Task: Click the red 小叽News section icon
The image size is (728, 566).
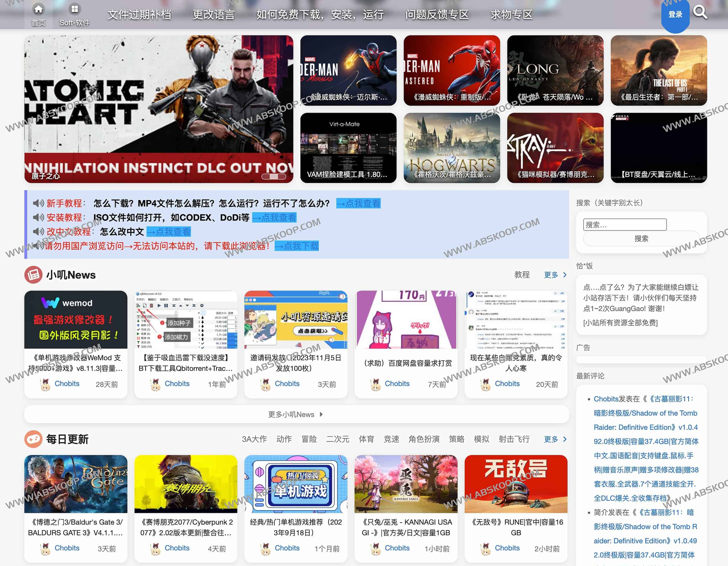Action: (x=33, y=275)
